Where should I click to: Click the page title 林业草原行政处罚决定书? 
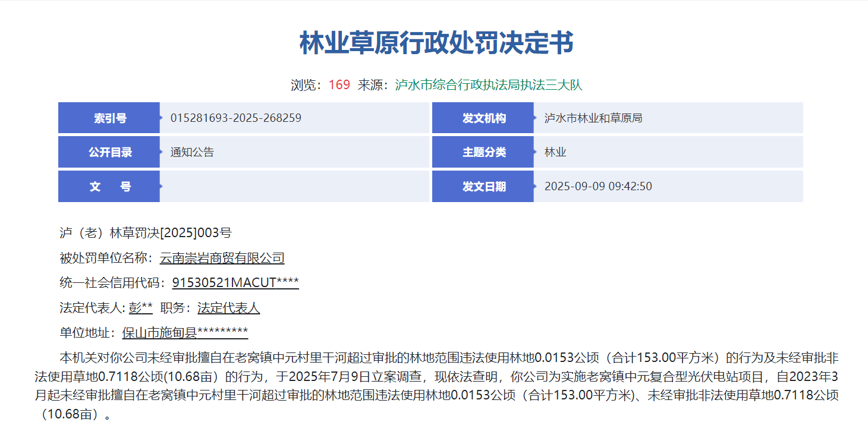click(x=436, y=43)
